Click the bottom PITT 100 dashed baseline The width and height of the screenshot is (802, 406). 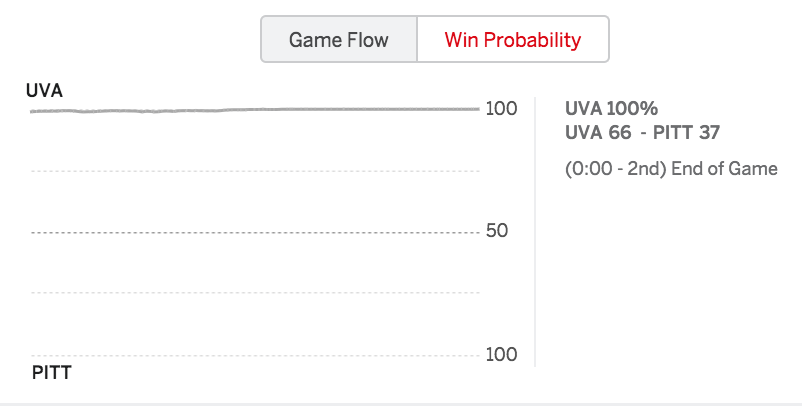[255, 355]
